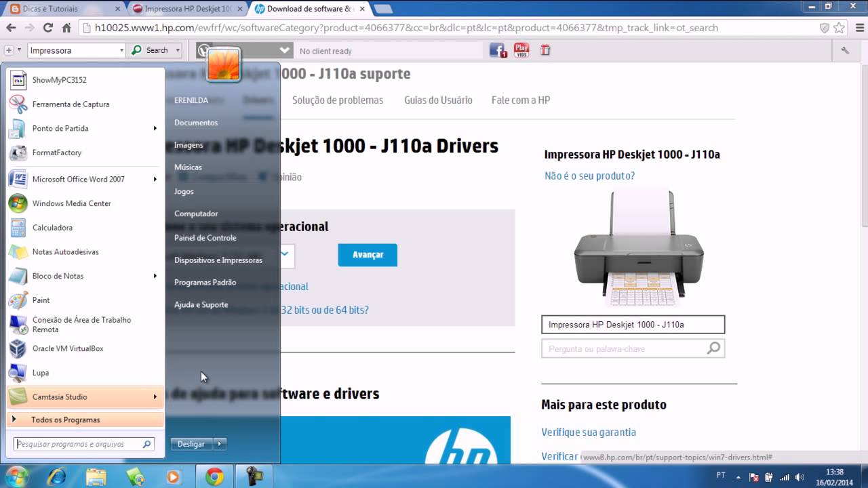The width and height of the screenshot is (868, 488).
Task: Click the Avançar button
Action: (x=368, y=255)
